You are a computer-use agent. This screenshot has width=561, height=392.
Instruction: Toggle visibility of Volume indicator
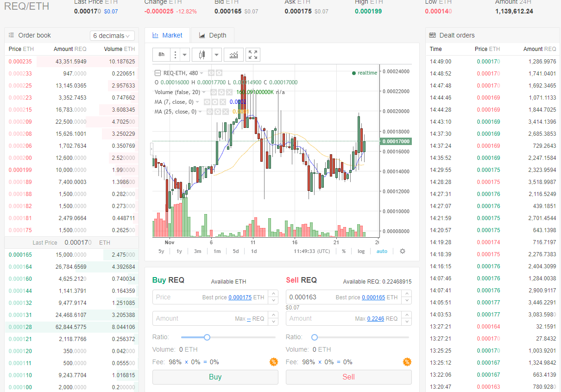click(214, 92)
